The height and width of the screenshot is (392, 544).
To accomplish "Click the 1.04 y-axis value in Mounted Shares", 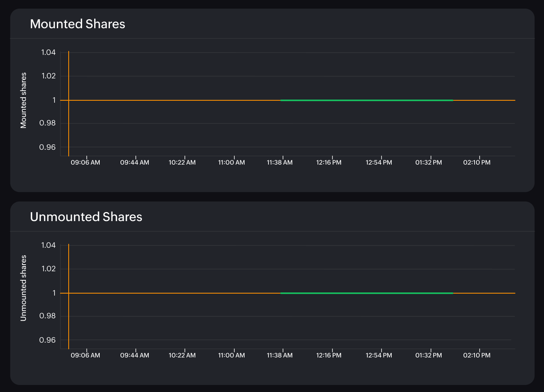I will point(48,53).
